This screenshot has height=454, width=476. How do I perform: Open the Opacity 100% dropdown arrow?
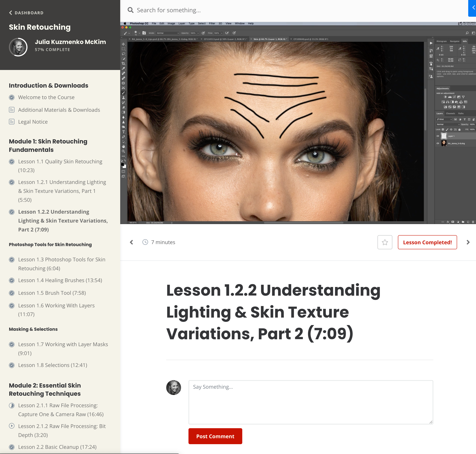(198, 33)
